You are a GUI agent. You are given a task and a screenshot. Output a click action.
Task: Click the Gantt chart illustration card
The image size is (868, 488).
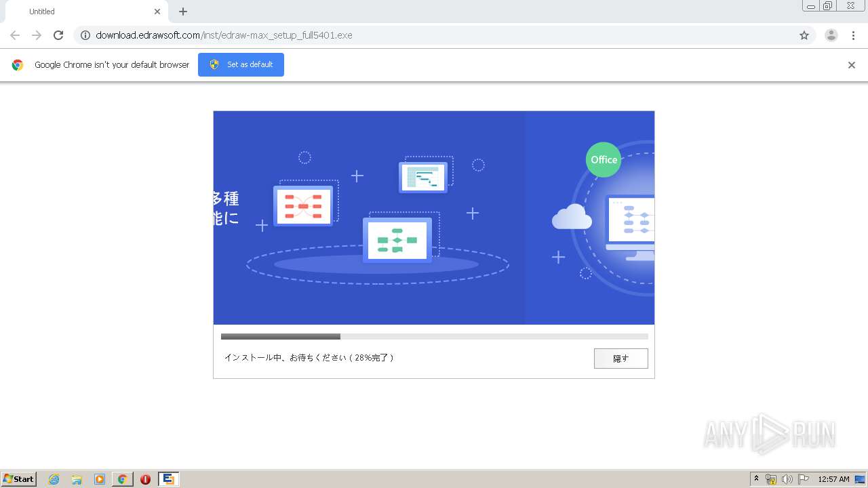click(x=423, y=178)
